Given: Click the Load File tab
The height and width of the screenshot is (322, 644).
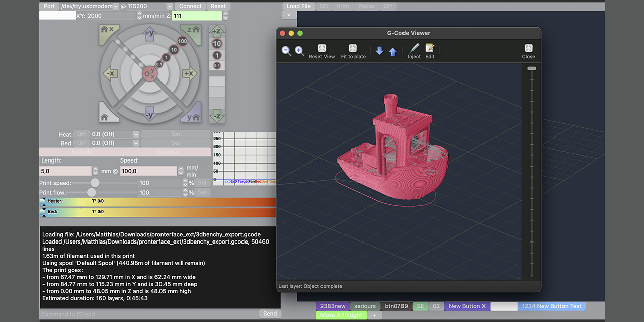Looking at the screenshot, I should click(299, 6).
